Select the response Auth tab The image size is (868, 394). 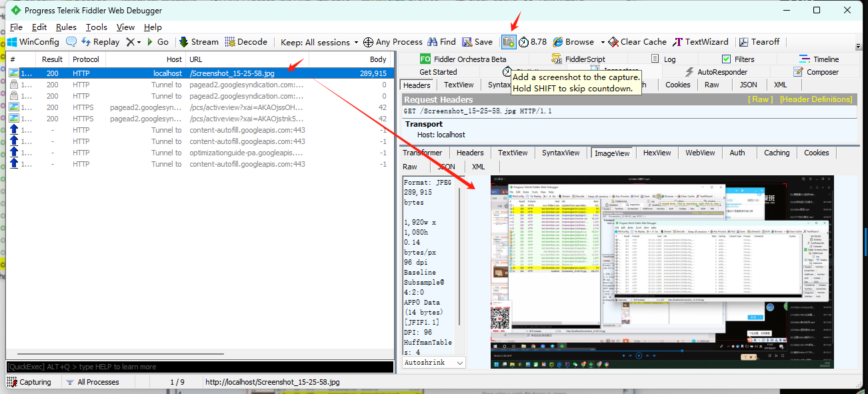pyautogui.click(x=737, y=153)
